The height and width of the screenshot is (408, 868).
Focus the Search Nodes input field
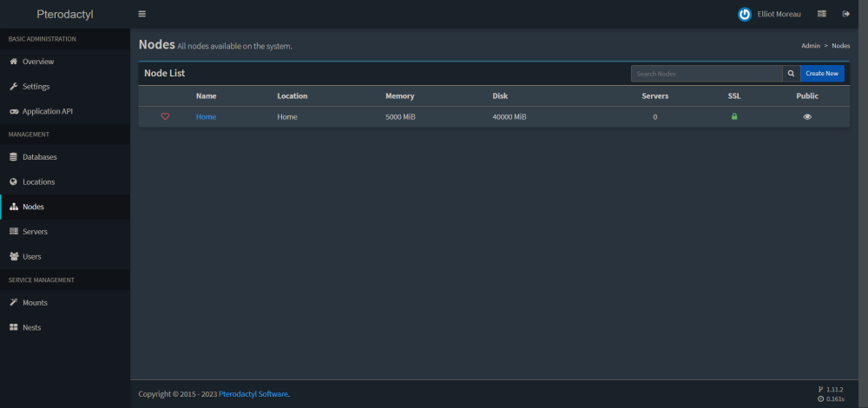pos(707,73)
